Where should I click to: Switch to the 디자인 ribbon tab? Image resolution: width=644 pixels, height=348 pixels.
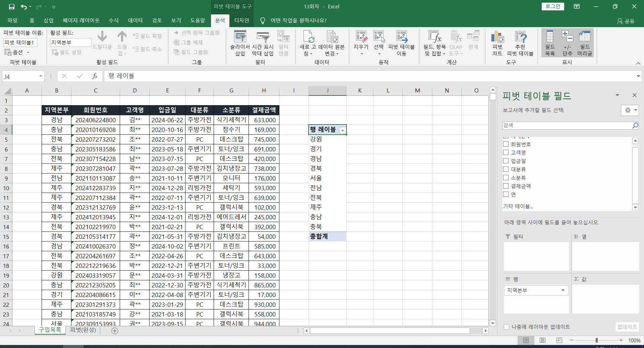click(241, 20)
